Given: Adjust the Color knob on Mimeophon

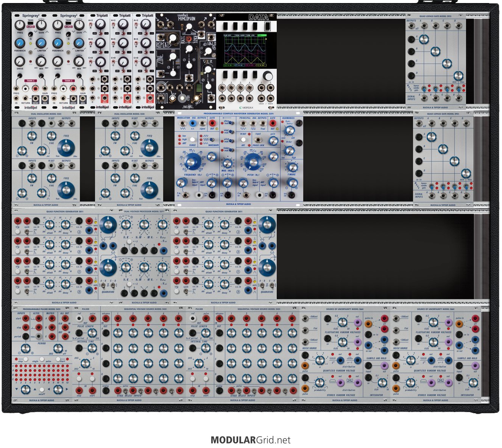Looking at the screenshot, I should 208,69.
